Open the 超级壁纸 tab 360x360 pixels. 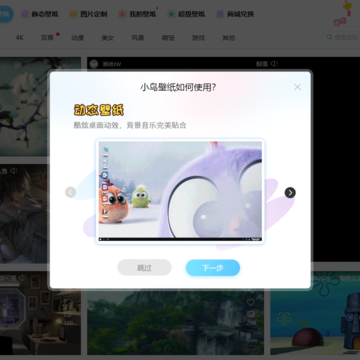pos(186,14)
